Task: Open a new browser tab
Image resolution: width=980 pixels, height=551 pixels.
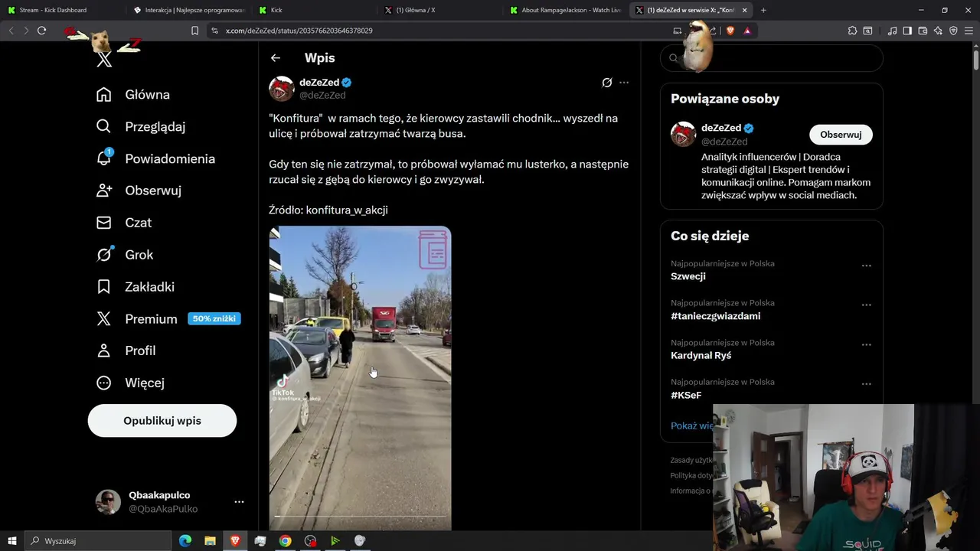Action: pyautogui.click(x=763, y=10)
